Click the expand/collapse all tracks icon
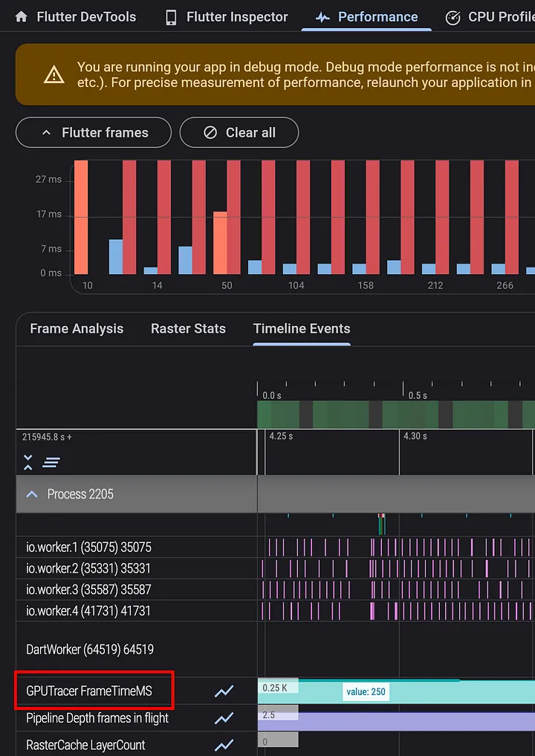The image size is (535, 756). point(28,463)
